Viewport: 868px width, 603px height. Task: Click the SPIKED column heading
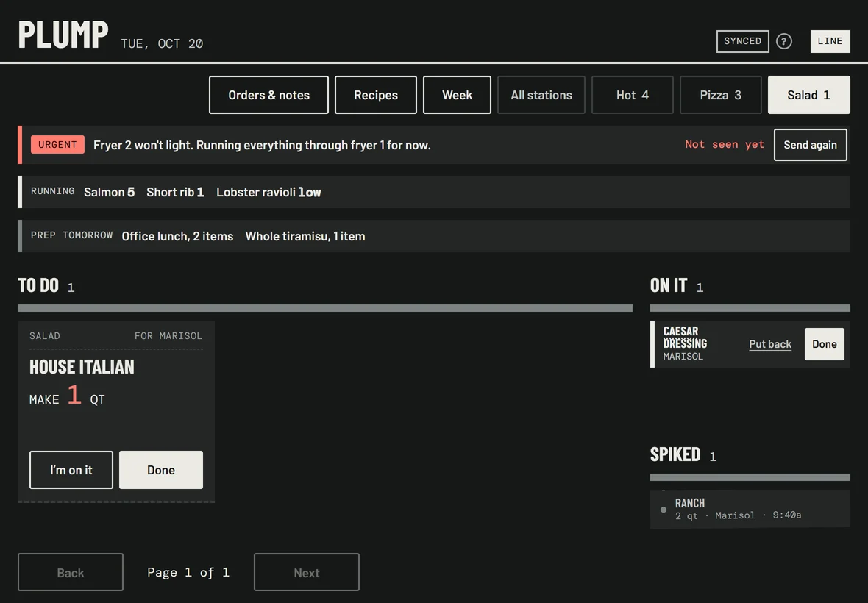pyautogui.click(x=675, y=454)
